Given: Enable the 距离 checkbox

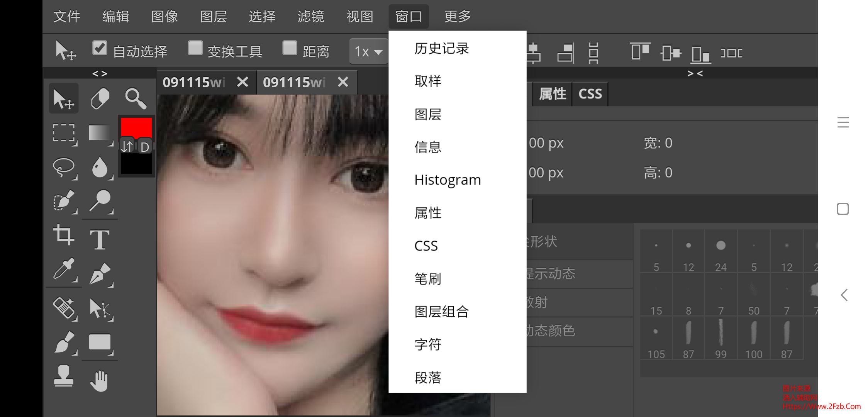Looking at the screenshot, I should [290, 48].
